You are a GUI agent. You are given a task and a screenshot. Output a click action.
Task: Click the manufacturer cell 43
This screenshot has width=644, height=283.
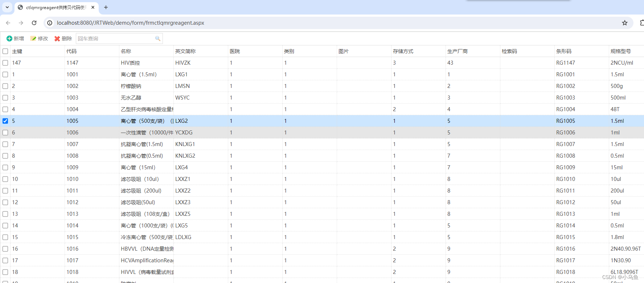[473, 63]
